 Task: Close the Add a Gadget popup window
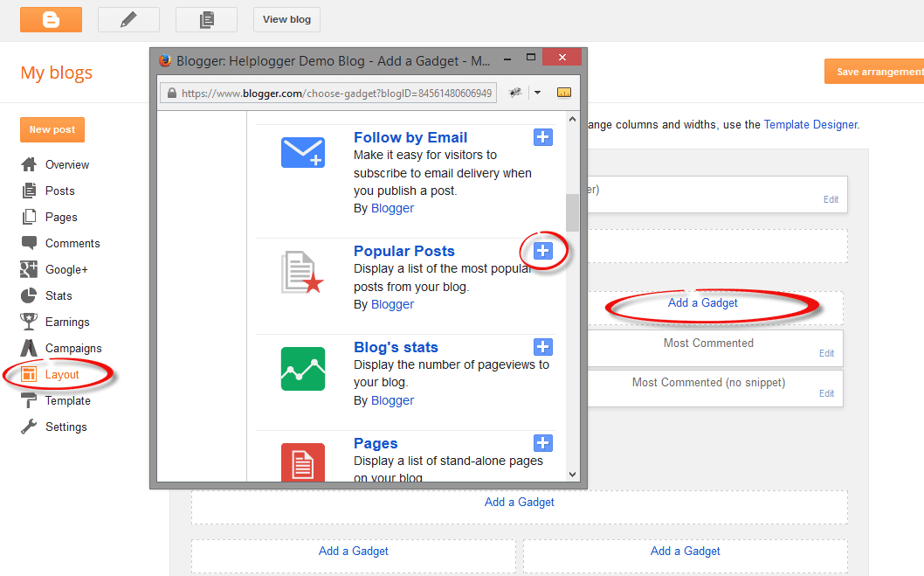pyautogui.click(x=562, y=57)
